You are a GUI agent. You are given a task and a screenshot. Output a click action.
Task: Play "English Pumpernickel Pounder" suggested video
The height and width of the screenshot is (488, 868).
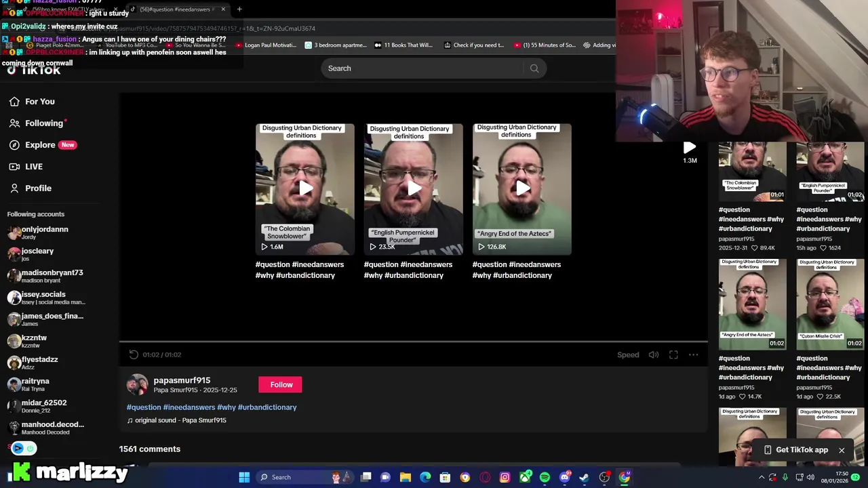[x=413, y=189]
